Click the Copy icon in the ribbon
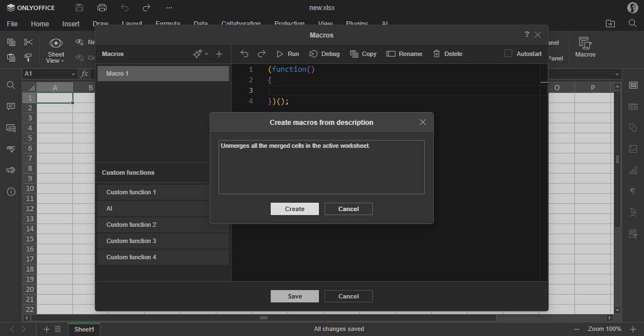644x336 pixels. point(11,42)
